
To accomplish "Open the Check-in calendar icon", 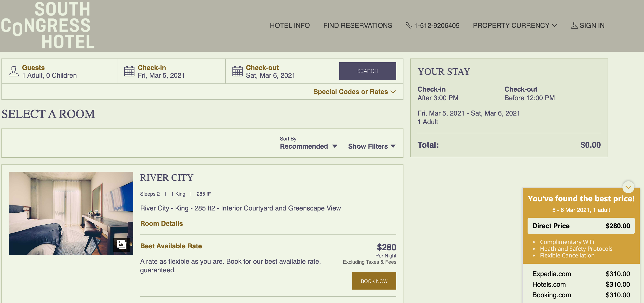I will point(129,71).
